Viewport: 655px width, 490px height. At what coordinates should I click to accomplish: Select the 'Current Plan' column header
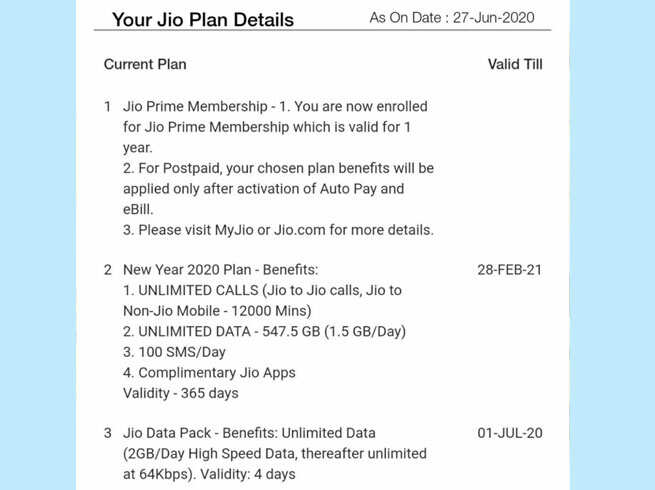[x=145, y=64]
